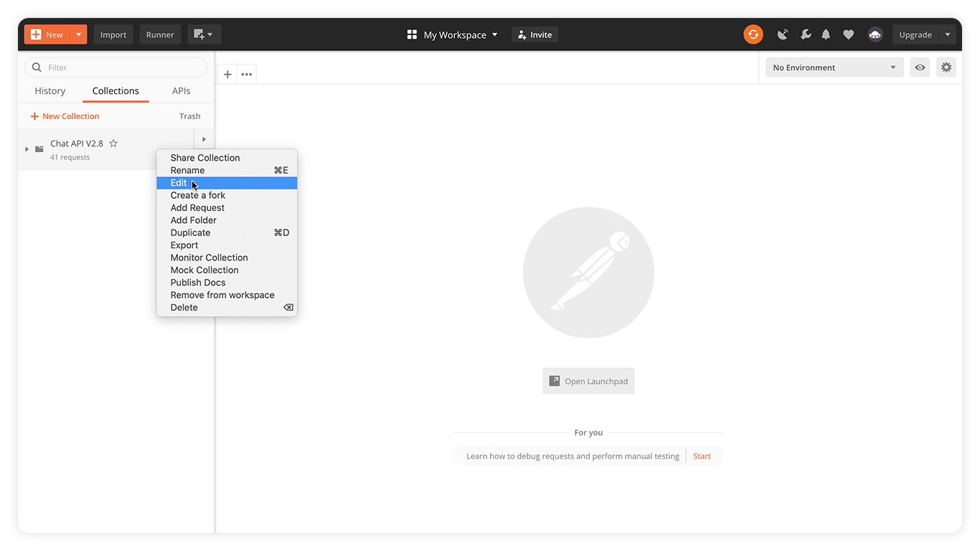Click the '41 requests' text

[70, 157]
